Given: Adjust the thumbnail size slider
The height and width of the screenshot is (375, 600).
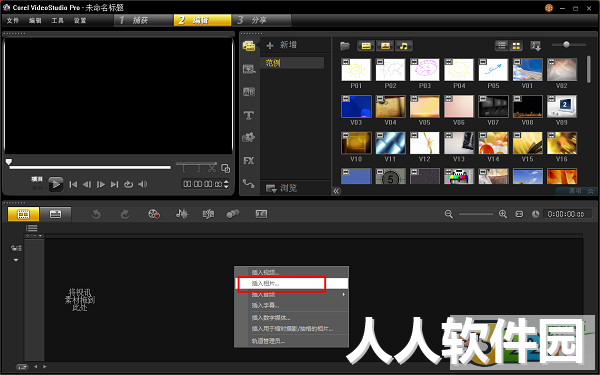Looking at the screenshot, I should (x=566, y=45).
